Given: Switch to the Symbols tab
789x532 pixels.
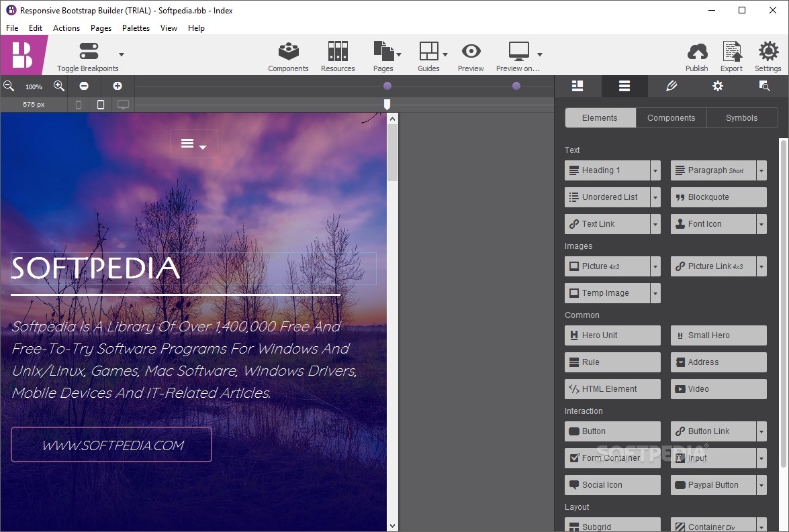Looking at the screenshot, I should click(x=742, y=117).
